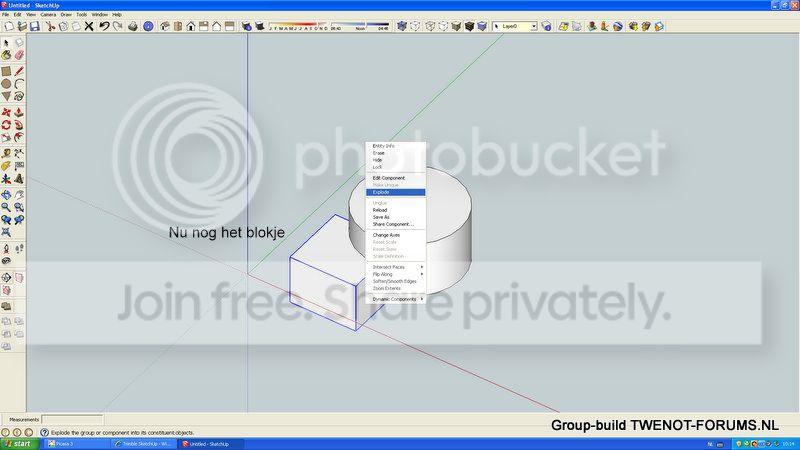Select the Rectangle drawing tool
Viewport: 800px width, 450px height.
coord(6,71)
